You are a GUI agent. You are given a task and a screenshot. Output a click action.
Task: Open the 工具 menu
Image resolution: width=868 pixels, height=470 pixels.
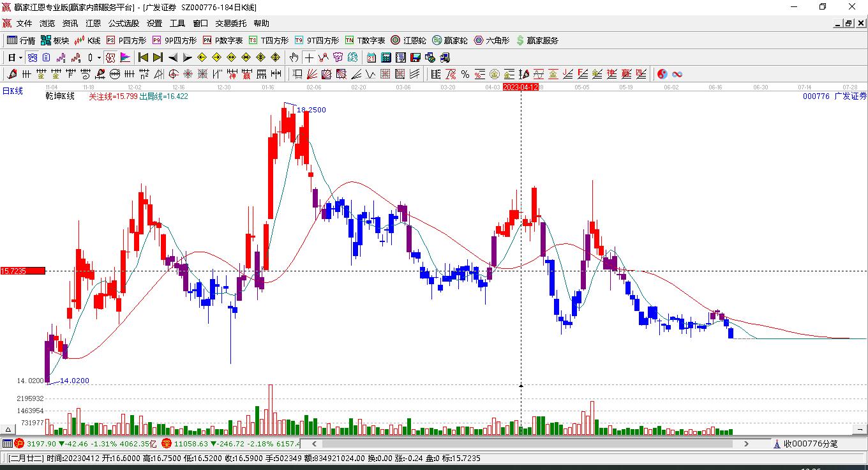(x=177, y=24)
